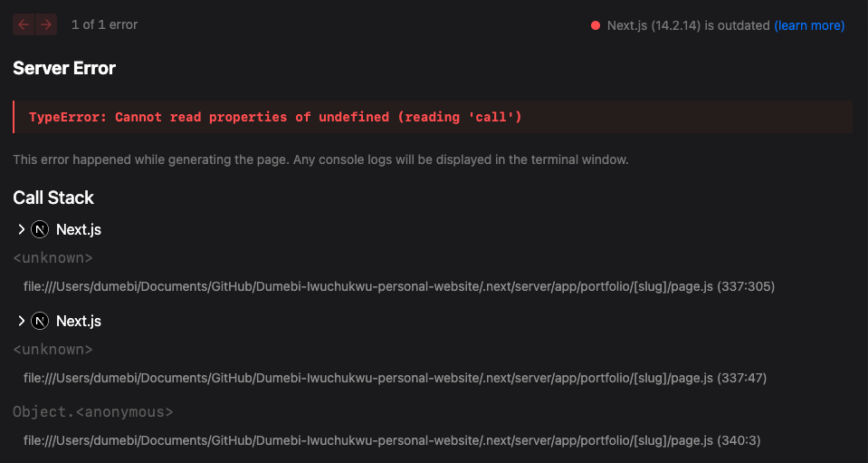Expand the first Next.js call stack chevron
The height and width of the screenshot is (463, 868).
point(22,229)
